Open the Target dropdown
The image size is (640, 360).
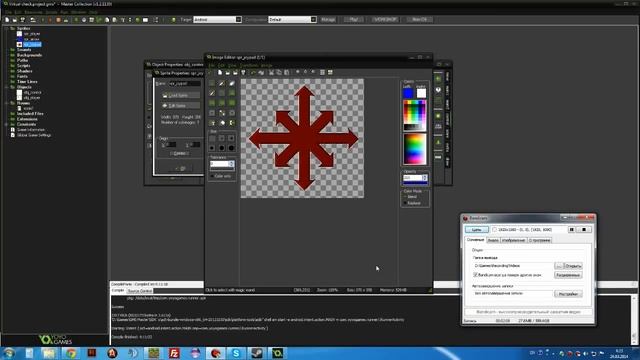(x=238, y=20)
